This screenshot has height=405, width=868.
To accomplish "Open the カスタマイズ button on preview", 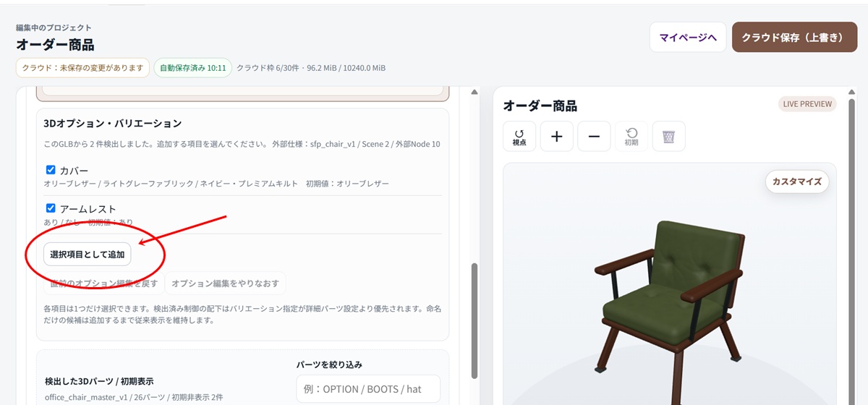I will click(797, 182).
